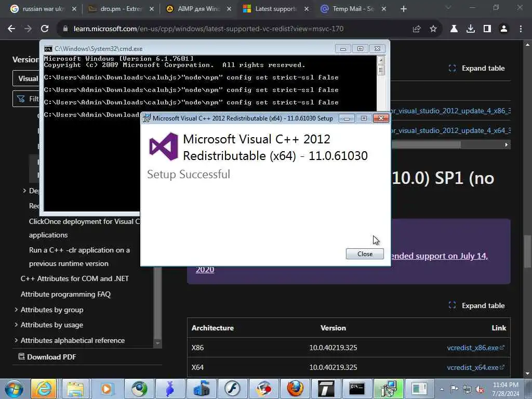Image resolution: width=532 pixels, height=399 pixels.
Task: Click the cmd.exe title bar icon
Action: (48, 49)
